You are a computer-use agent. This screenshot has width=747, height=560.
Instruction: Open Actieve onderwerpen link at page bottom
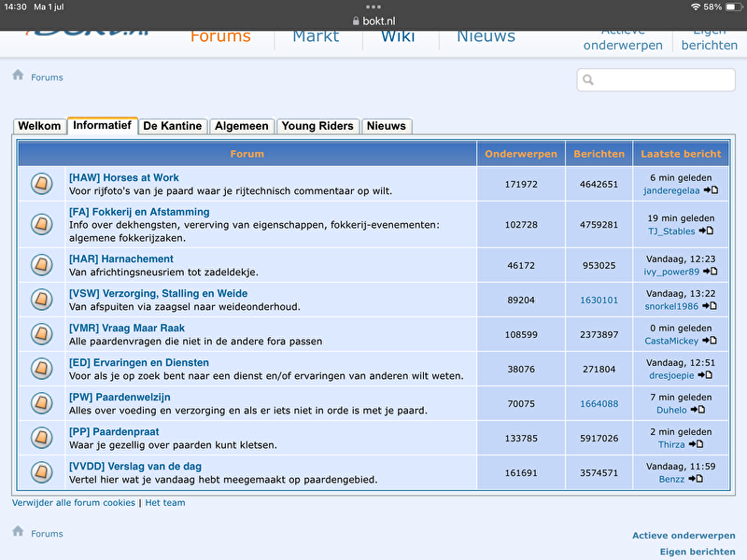pos(684,536)
